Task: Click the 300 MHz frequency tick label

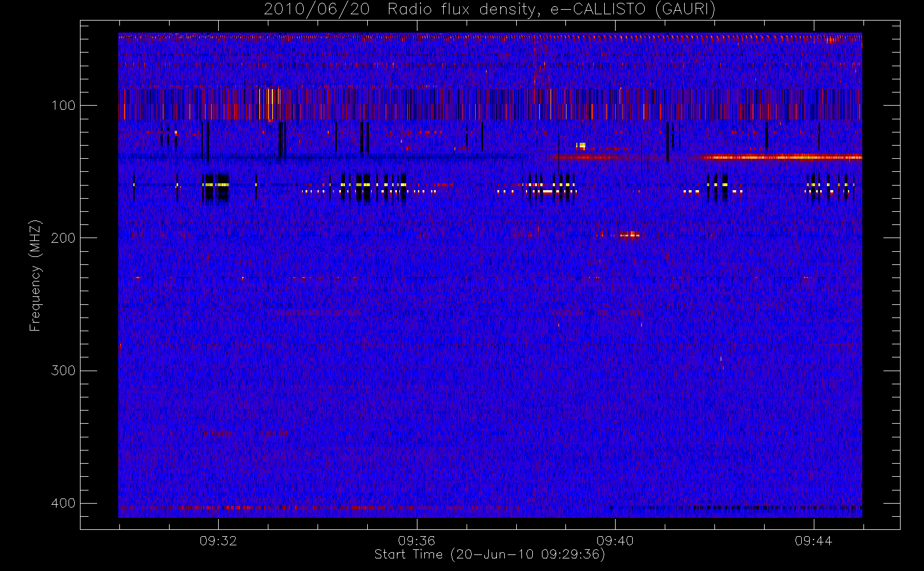Action: [63, 371]
